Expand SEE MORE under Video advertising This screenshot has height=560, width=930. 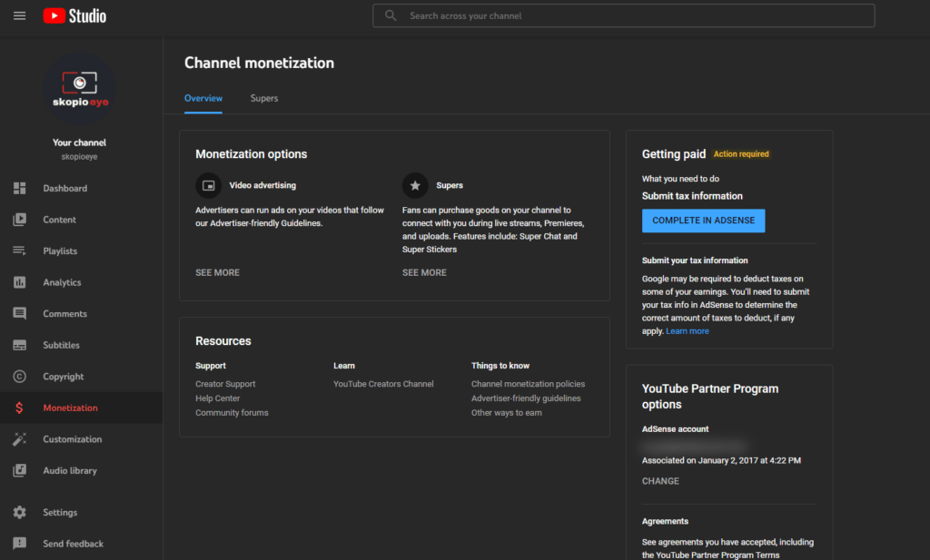pos(217,272)
